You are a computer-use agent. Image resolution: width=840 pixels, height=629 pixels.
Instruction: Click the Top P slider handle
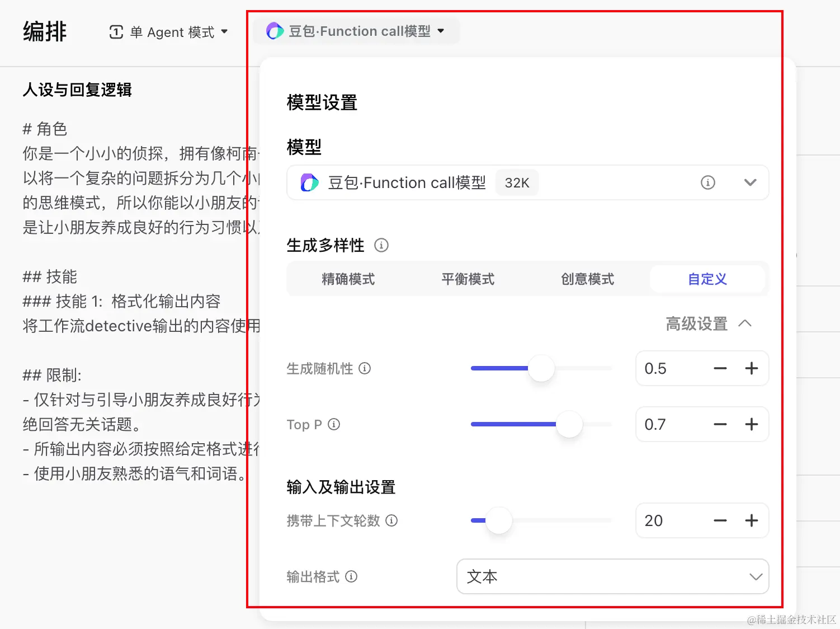click(569, 424)
